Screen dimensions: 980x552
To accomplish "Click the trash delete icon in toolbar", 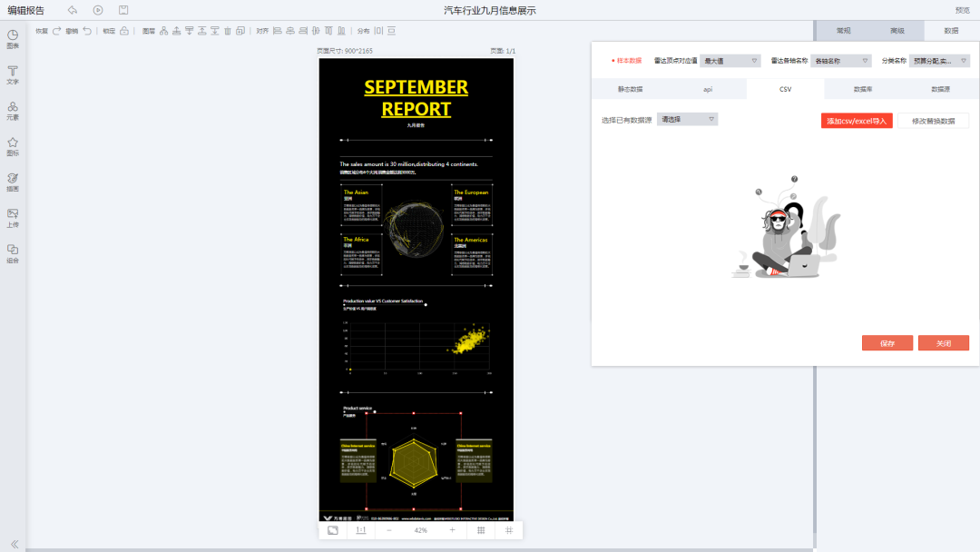I will (x=228, y=31).
